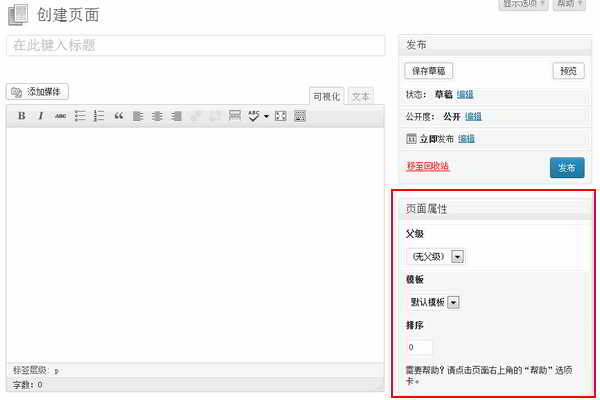Click the 添加媒体 add media button
The height and width of the screenshot is (400, 600).
pos(37,92)
